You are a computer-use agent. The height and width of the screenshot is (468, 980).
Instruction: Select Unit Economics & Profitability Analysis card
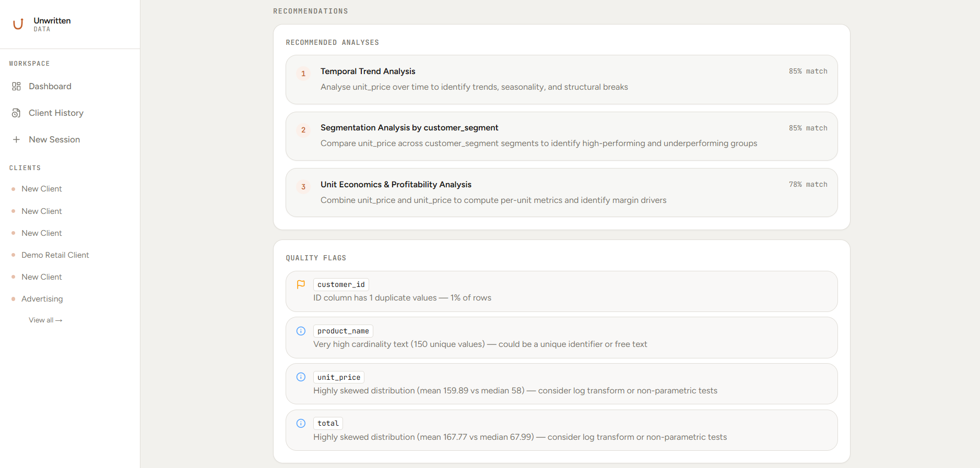561,193
